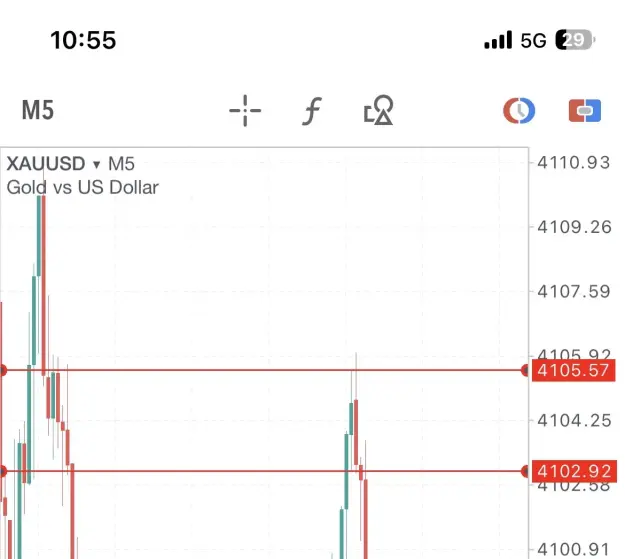Click left handle of 4102.92 horizontal line

(3, 471)
